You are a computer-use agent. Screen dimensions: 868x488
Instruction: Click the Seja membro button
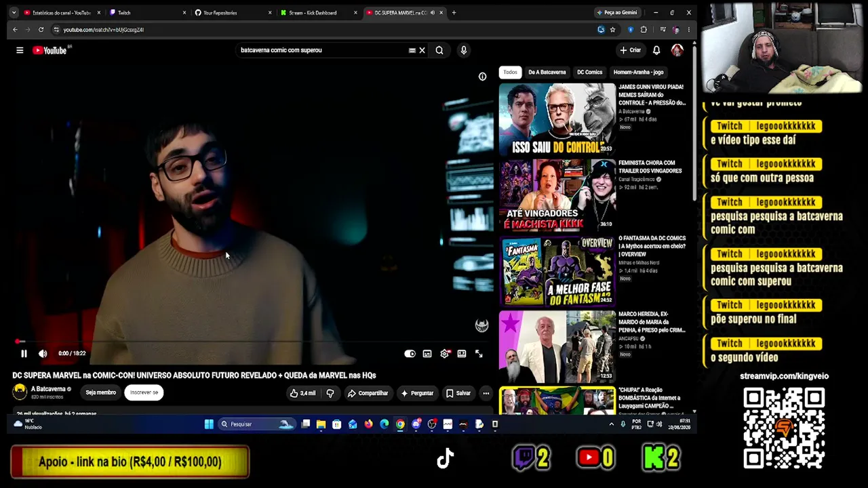100,392
